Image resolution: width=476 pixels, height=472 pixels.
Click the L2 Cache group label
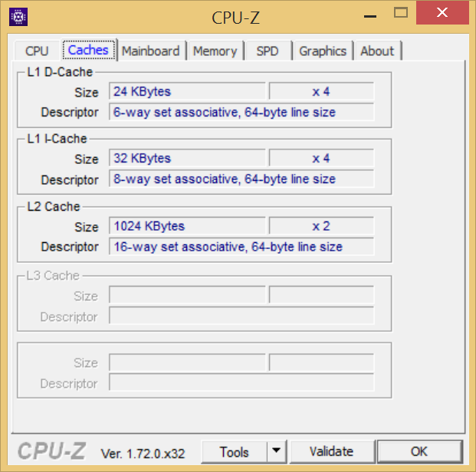pyautogui.click(x=54, y=207)
